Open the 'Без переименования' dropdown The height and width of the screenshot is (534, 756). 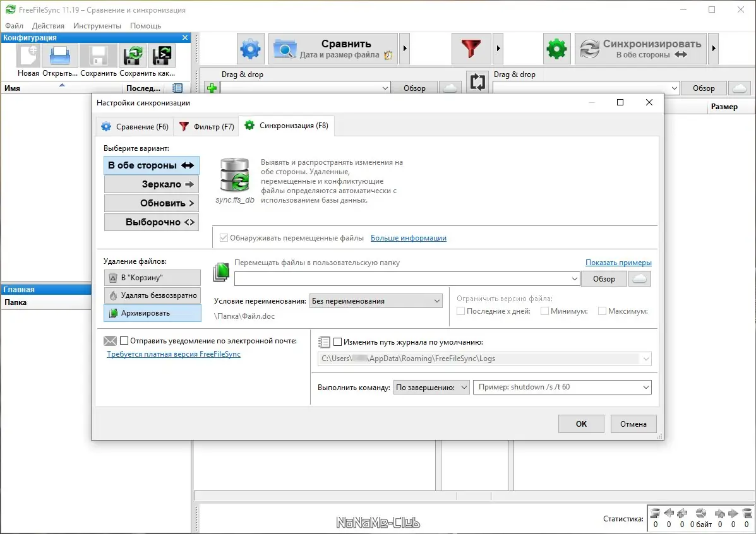(376, 300)
